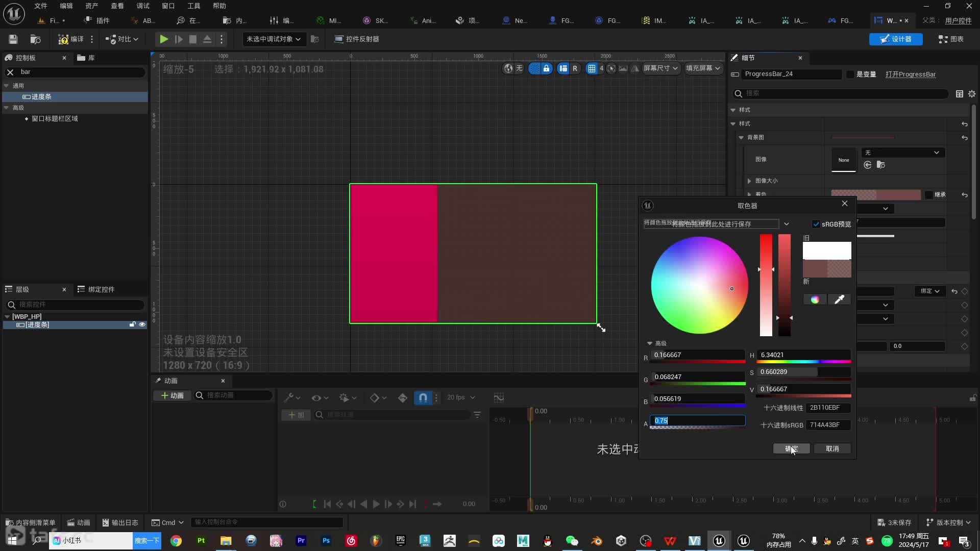980x551 pixels.
Task: Select Window Title Bar Area palette item
Action: point(55,118)
